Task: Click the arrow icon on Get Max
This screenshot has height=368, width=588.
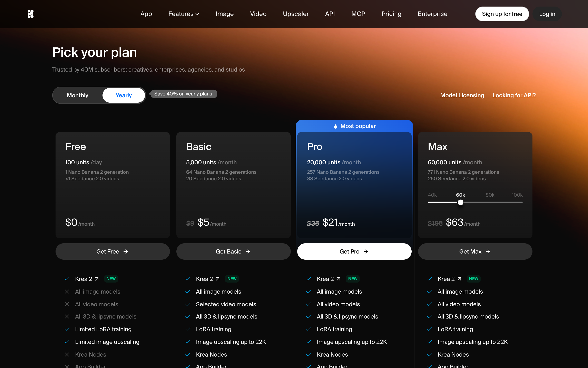Action: coord(488,251)
